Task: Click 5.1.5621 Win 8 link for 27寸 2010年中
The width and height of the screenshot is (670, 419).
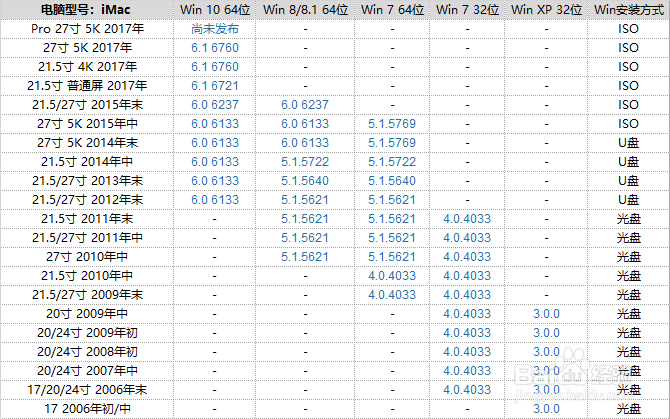Action: pyautogui.click(x=305, y=257)
